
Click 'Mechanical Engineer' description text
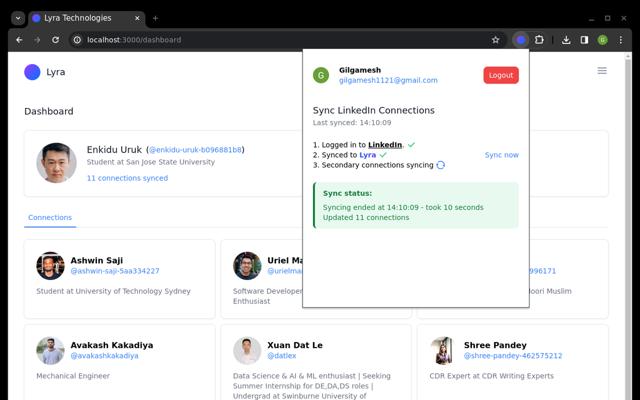point(73,376)
